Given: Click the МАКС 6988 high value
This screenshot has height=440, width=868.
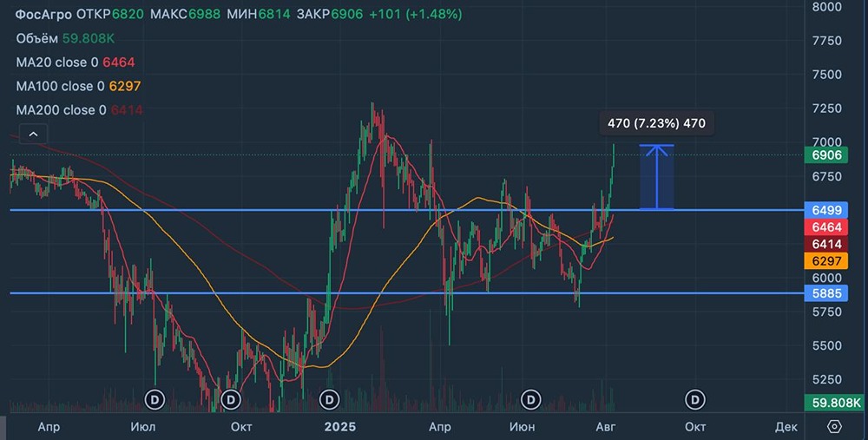Looking at the screenshot, I should (186, 15).
